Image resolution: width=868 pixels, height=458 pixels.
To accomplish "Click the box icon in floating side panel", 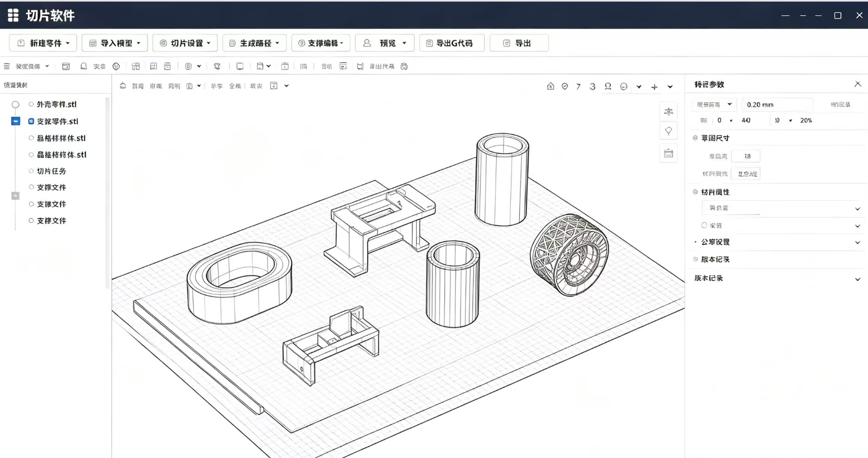I will (x=668, y=153).
